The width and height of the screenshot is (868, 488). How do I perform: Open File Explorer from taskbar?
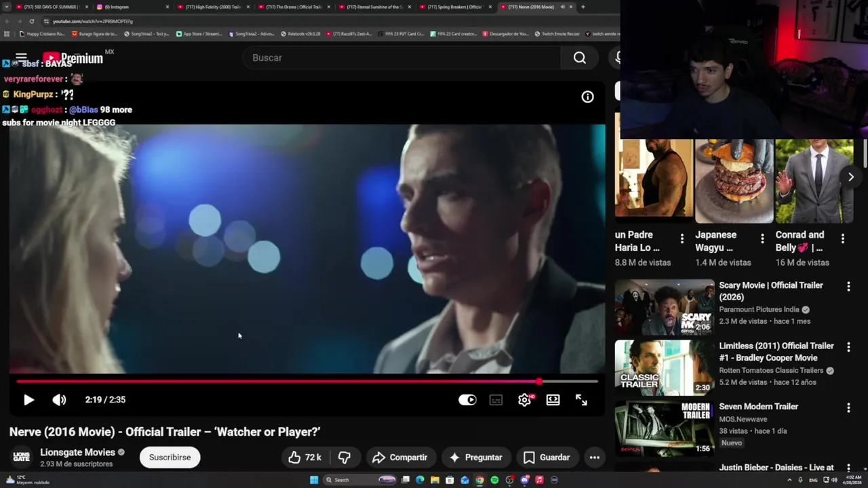[435, 480]
